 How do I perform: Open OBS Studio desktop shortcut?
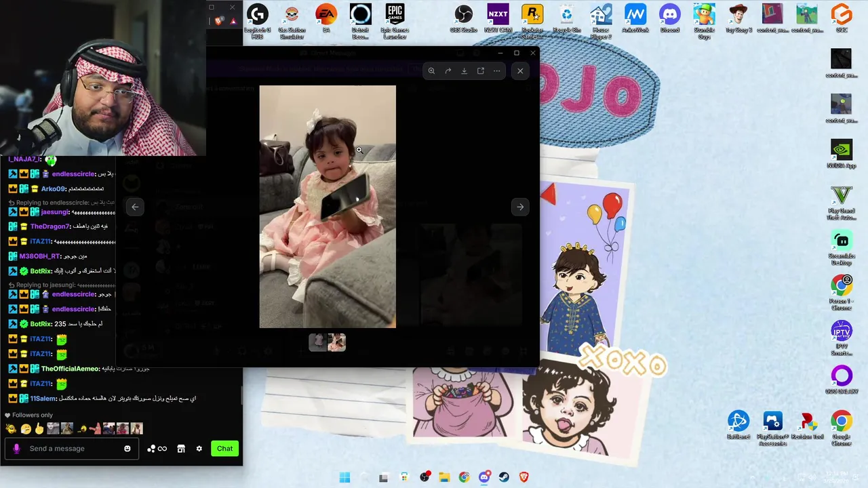[464, 18]
